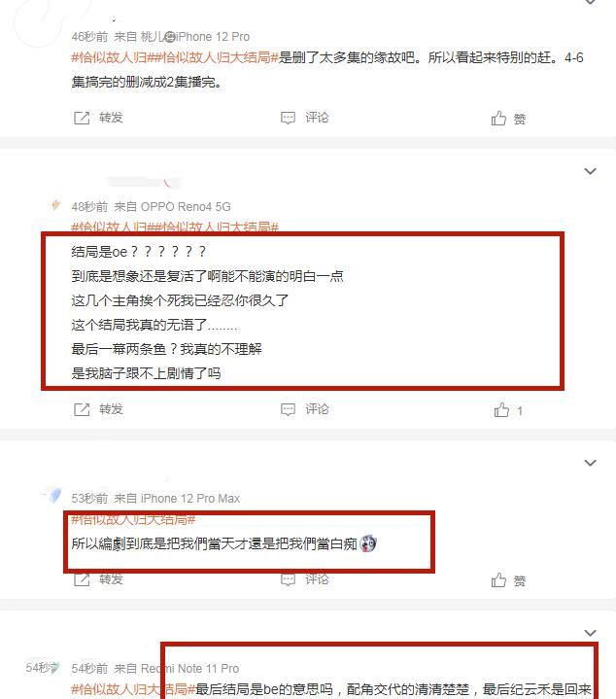616x699 pixels.
Task: Like the first post with thumbs-up icon
Action: tap(498, 119)
